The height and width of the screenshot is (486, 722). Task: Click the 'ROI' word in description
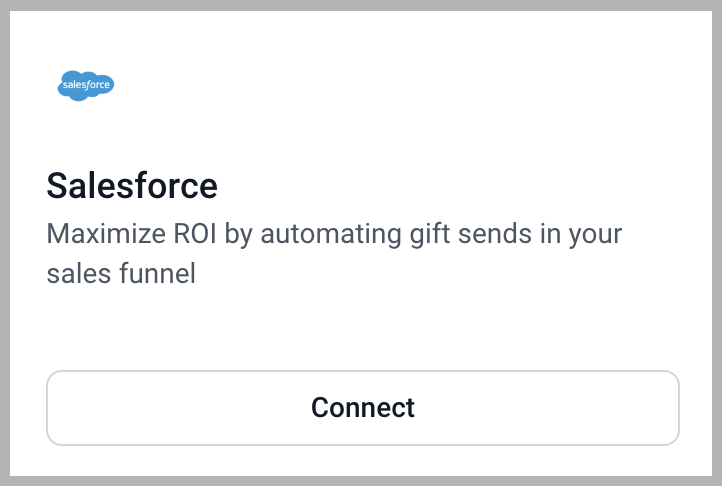click(x=195, y=234)
